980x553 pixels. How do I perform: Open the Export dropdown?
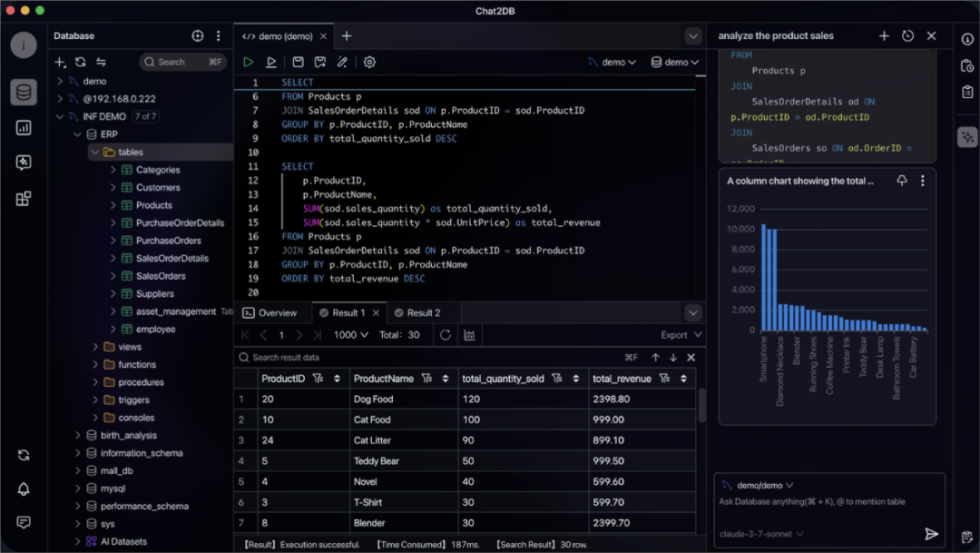[x=681, y=335]
